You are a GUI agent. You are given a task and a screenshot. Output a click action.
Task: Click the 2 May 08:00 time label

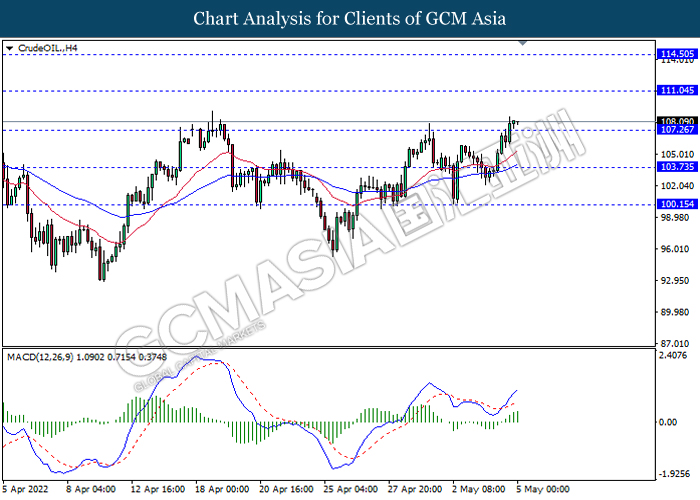click(479, 489)
